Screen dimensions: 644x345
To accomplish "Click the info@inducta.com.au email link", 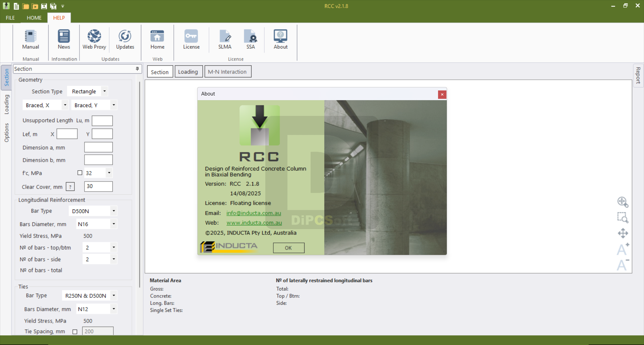I will [x=254, y=213].
